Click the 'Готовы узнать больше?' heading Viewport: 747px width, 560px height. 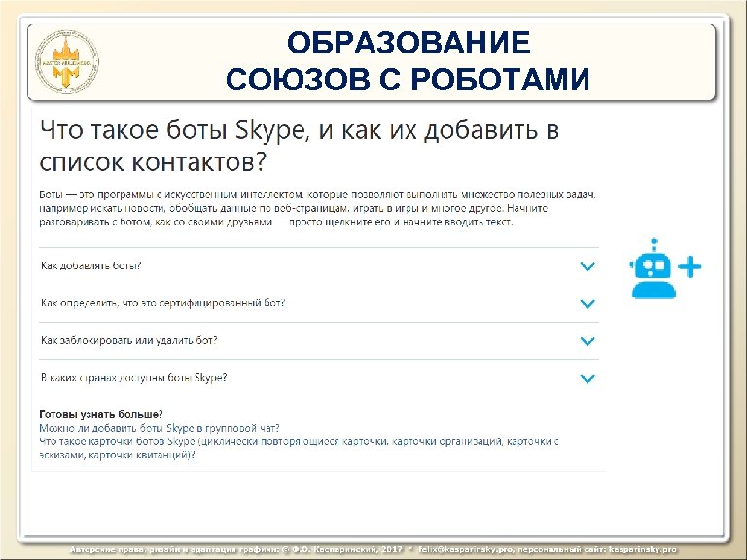coord(101,414)
